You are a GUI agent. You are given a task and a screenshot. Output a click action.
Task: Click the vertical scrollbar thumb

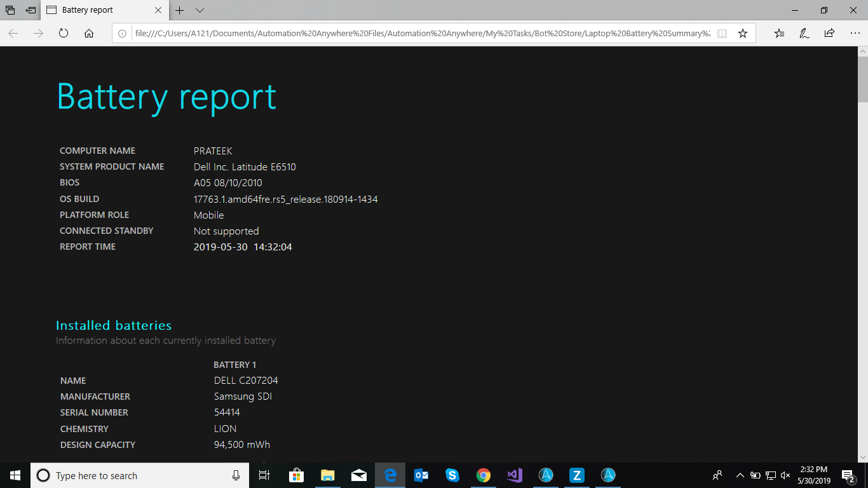862,80
